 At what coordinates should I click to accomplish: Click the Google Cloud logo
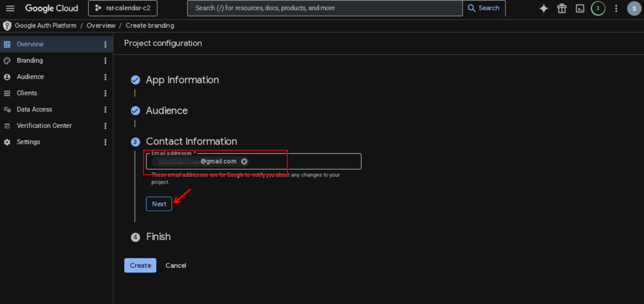52,9
